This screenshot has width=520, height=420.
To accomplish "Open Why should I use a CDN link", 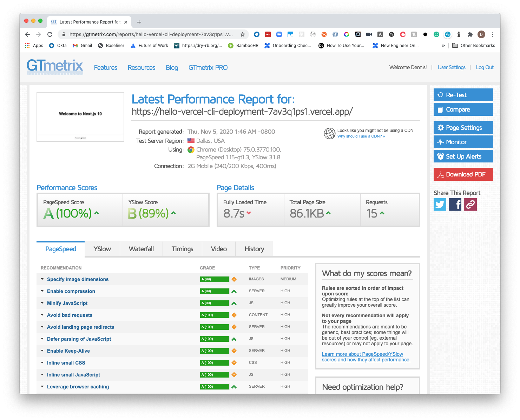I will pyautogui.click(x=361, y=136).
